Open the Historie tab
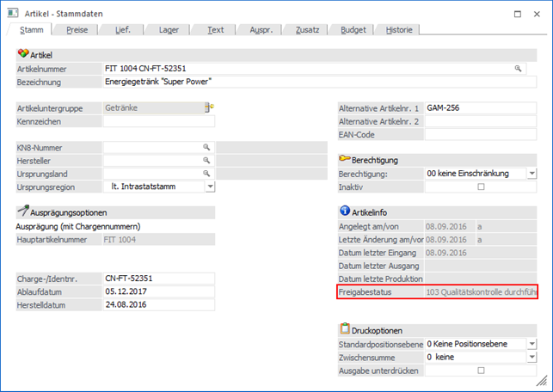Screen dimensions: 553x392 pos(399,30)
